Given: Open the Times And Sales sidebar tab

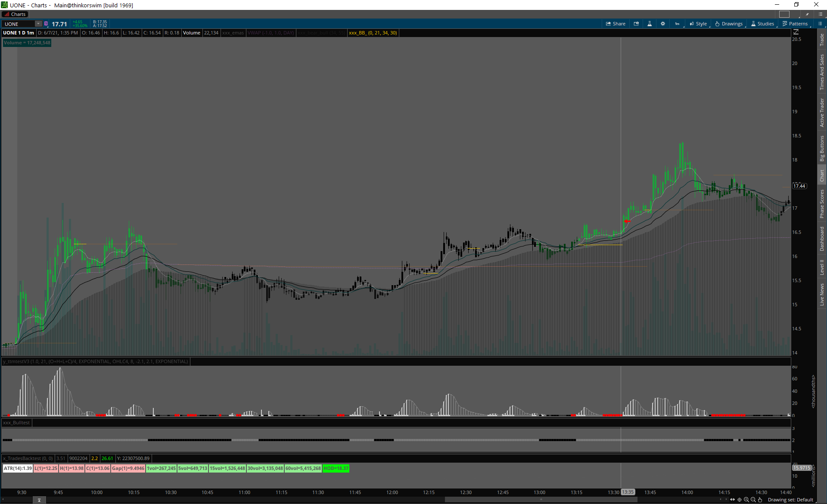Looking at the screenshot, I should (x=822, y=72).
